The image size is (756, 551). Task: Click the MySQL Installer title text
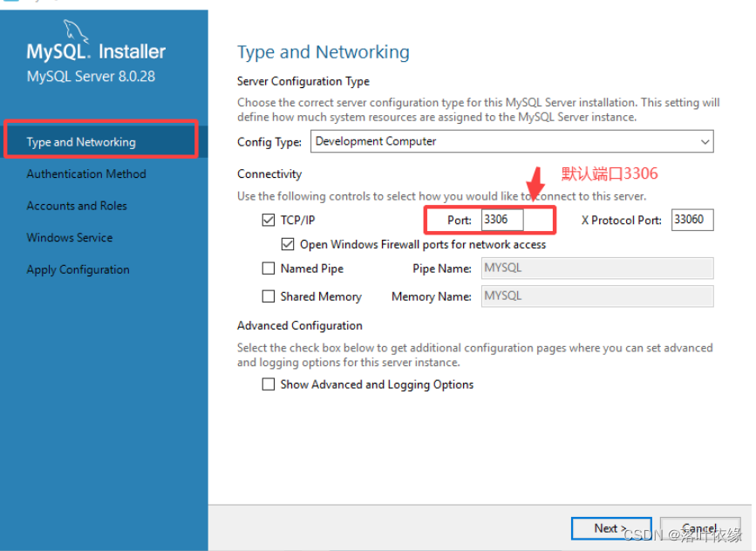coord(96,51)
